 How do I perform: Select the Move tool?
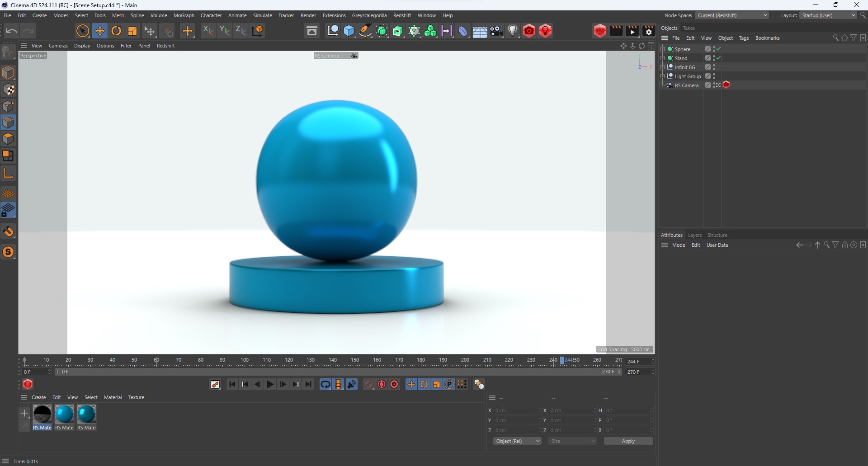click(x=100, y=31)
